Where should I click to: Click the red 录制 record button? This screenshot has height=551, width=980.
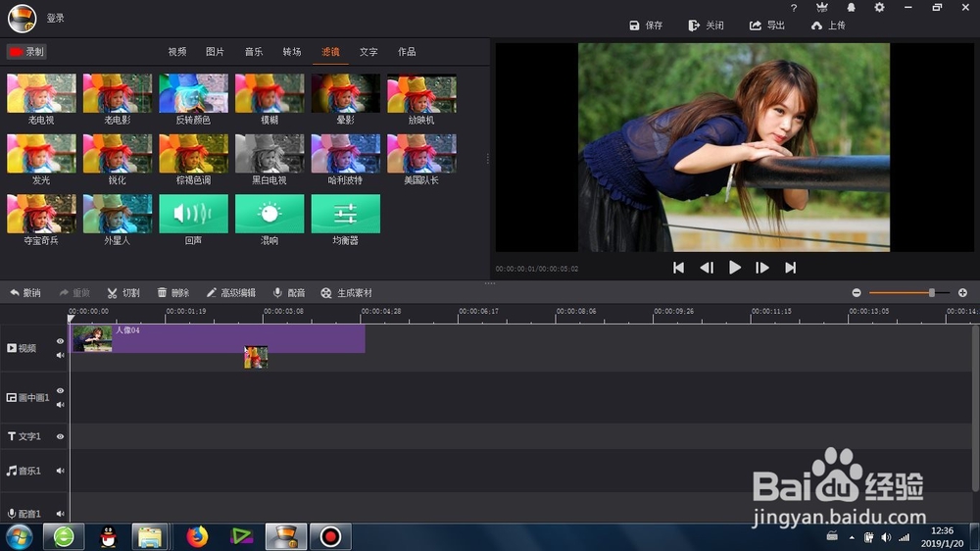(x=26, y=52)
